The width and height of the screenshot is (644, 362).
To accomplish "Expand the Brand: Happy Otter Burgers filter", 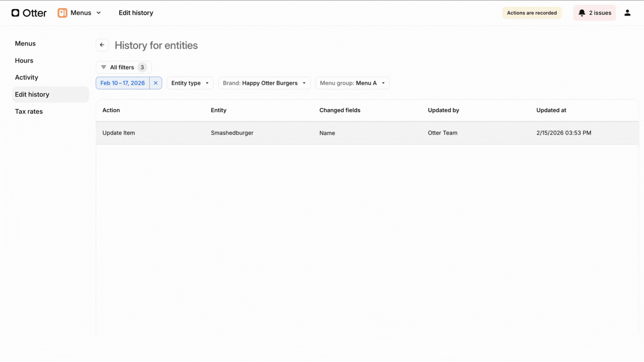I will (264, 83).
